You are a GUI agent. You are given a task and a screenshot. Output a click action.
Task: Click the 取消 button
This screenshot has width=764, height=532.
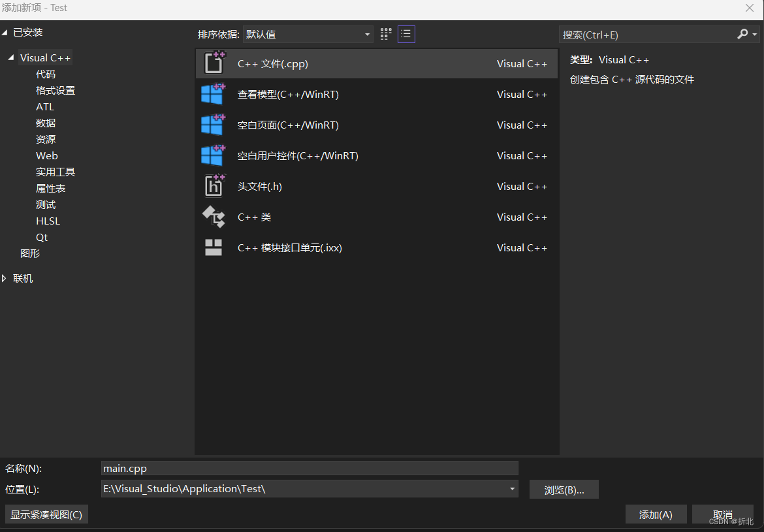coord(723,514)
